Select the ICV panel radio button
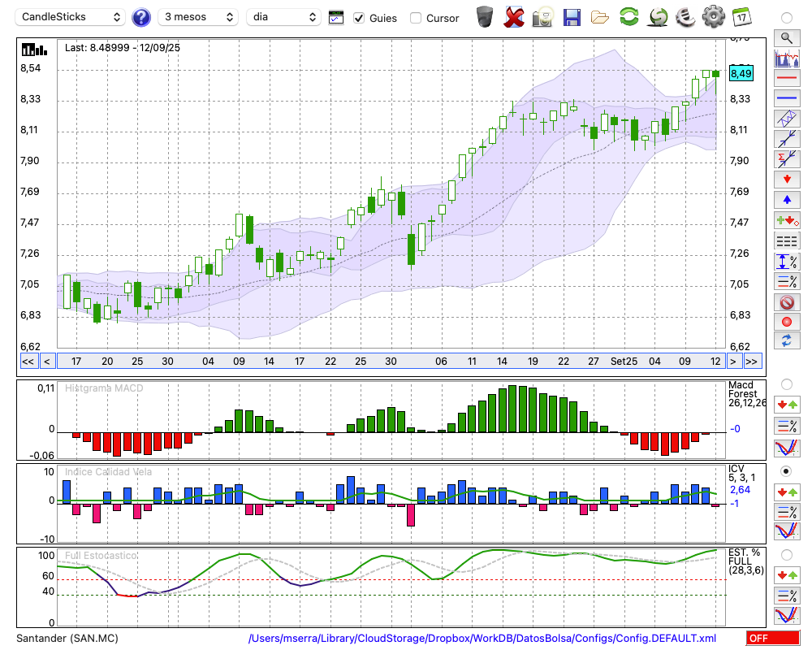The height and width of the screenshot is (650, 812). pos(787,471)
